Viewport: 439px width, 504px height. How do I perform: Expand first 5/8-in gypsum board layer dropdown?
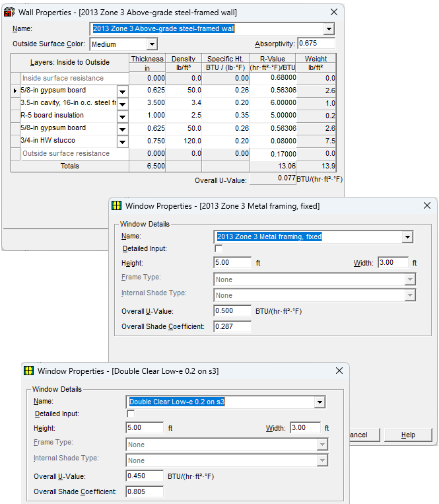click(x=122, y=92)
